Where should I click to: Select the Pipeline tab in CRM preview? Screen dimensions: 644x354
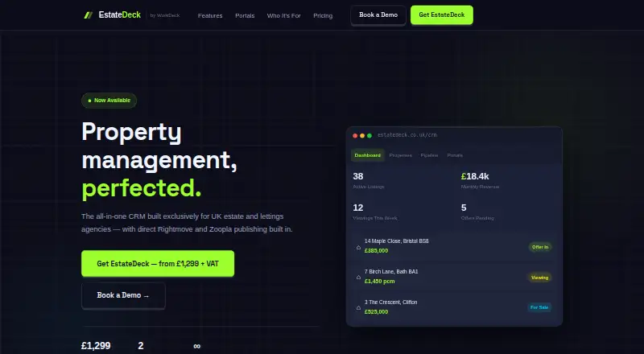[x=429, y=155]
